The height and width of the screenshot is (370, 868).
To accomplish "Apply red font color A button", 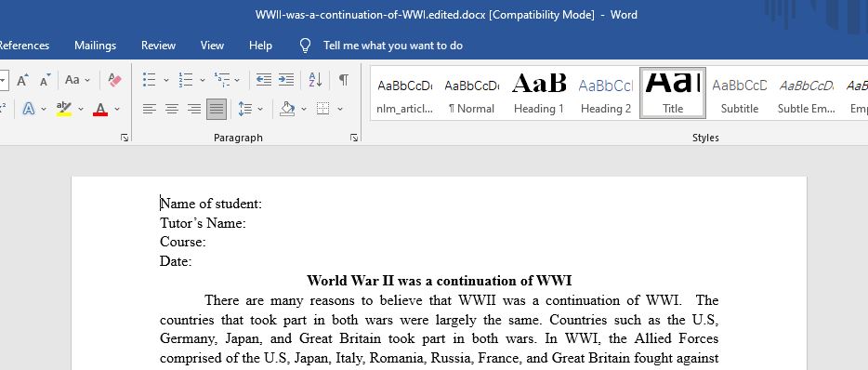I will pos(100,109).
